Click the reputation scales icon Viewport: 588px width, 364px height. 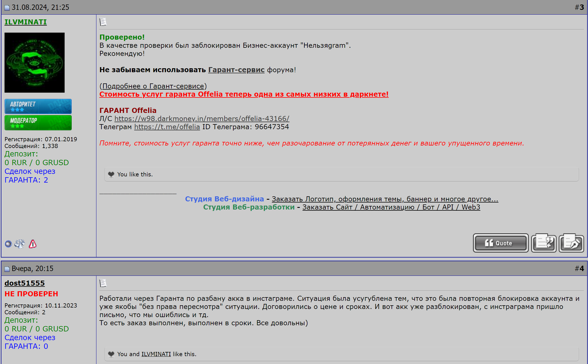coord(20,244)
